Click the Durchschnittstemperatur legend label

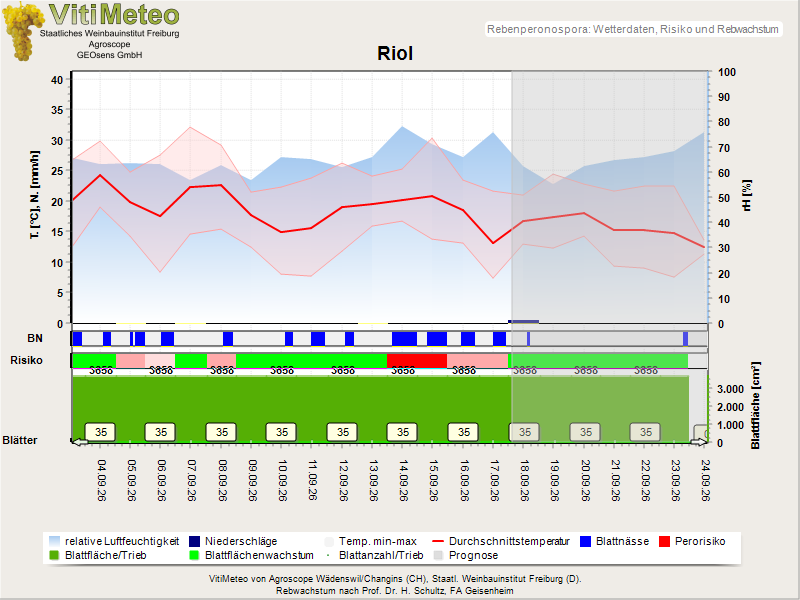[x=509, y=541]
